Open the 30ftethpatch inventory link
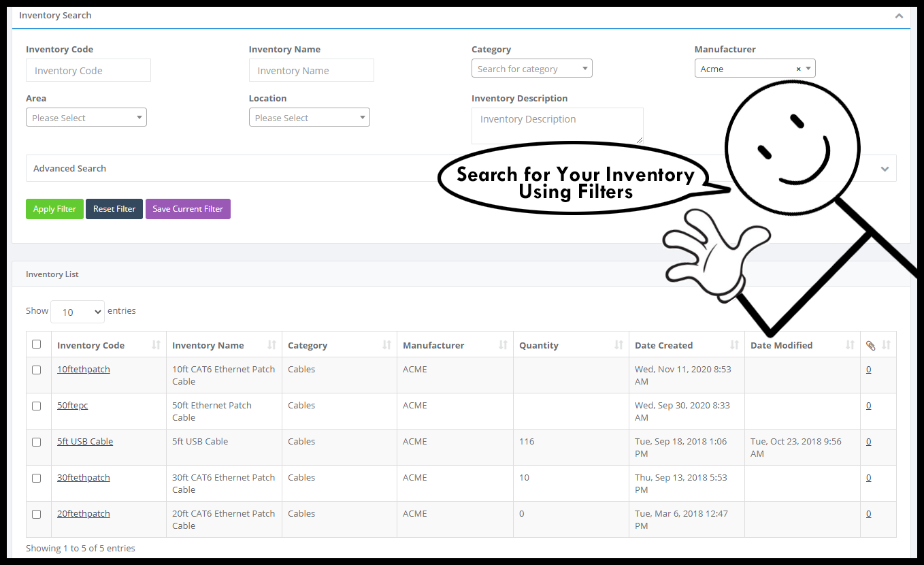924x565 pixels. click(84, 478)
